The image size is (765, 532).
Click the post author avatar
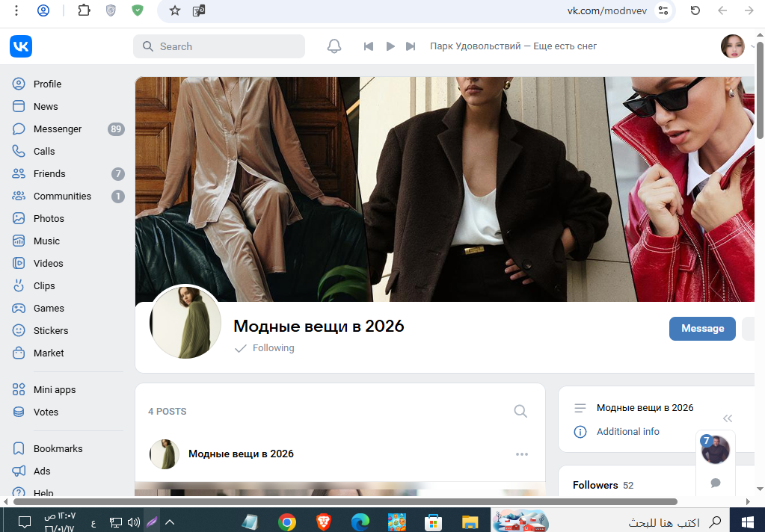coord(165,454)
